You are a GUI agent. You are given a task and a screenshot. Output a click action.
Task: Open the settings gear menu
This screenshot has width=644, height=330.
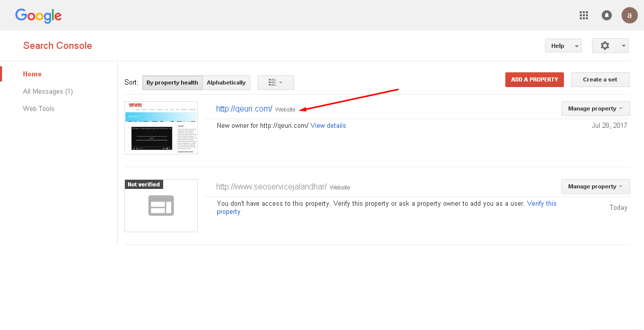610,46
